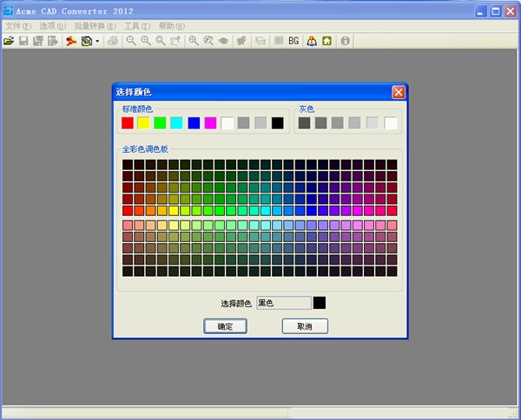
Task: Click the PDF convert toolbar icon
Action: [70, 41]
